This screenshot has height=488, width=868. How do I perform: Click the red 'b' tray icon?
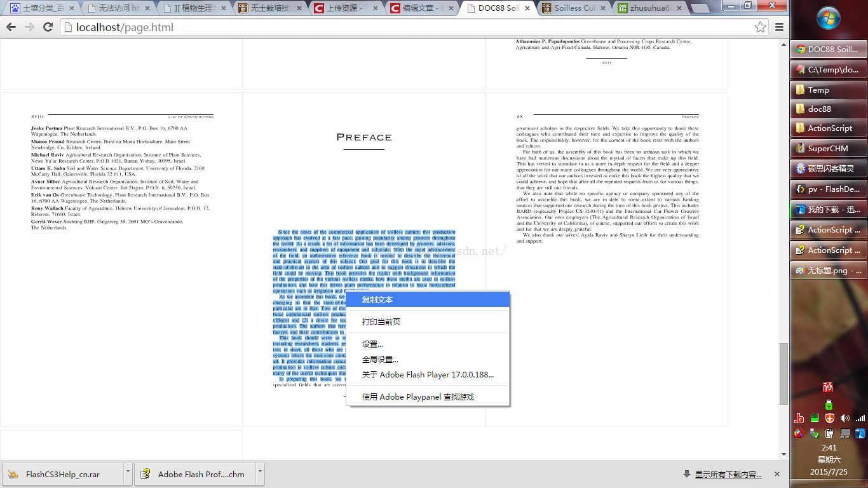point(799,418)
